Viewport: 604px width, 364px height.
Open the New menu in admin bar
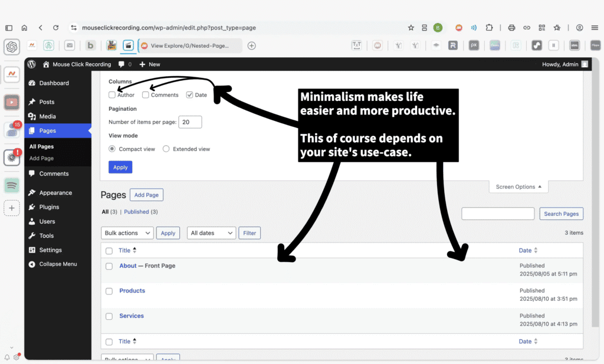[150, 64]
